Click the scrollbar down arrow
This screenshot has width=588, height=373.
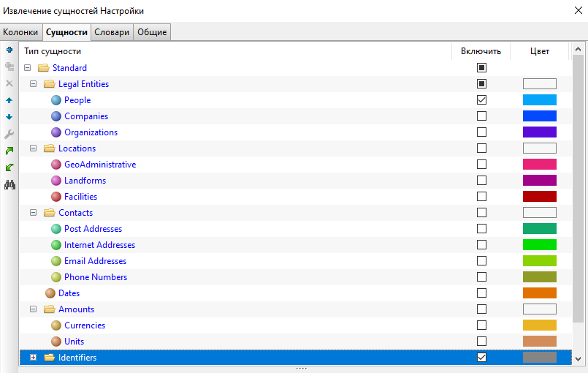click(578, 359)
